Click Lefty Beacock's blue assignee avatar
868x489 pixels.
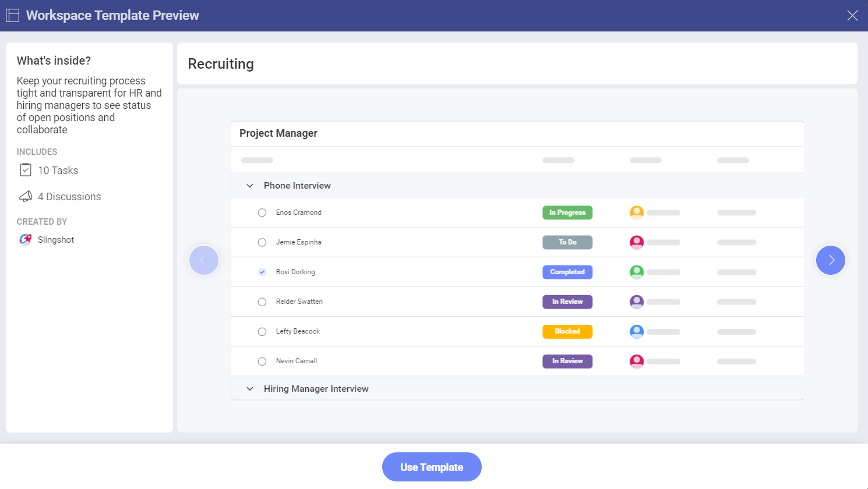637,331
